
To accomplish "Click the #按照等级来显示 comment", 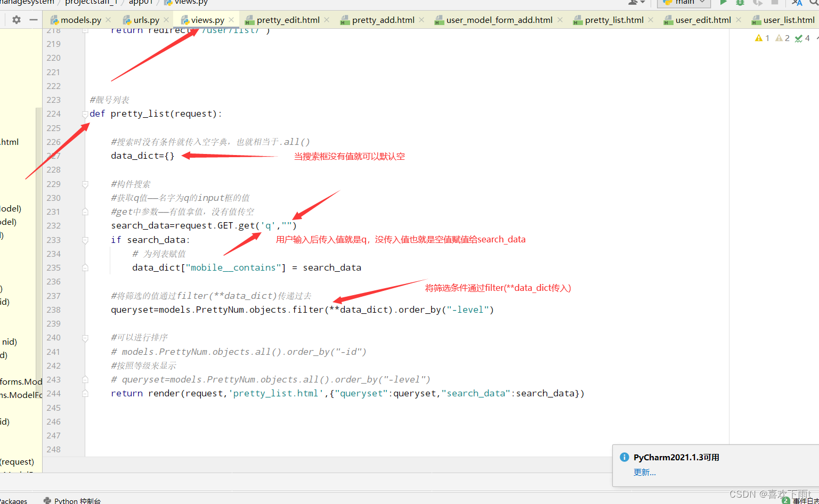I will tap(143, 365).
